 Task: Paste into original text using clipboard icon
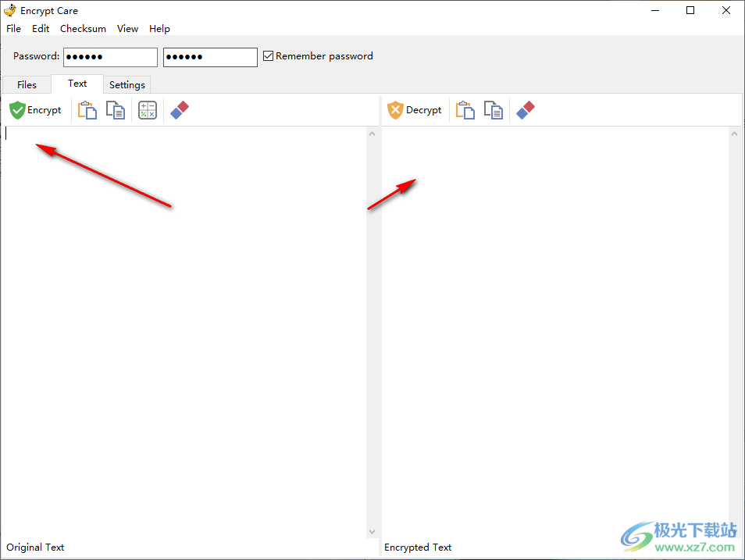pyautogui.click(x=87, y=110)
